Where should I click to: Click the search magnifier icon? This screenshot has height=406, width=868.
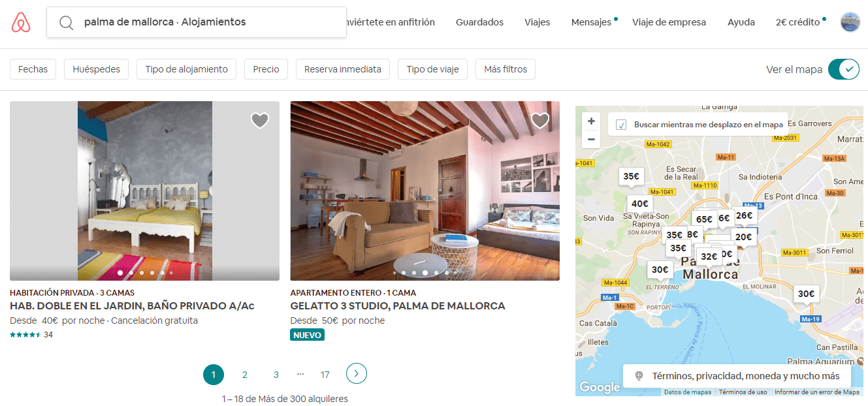point(66,23)
